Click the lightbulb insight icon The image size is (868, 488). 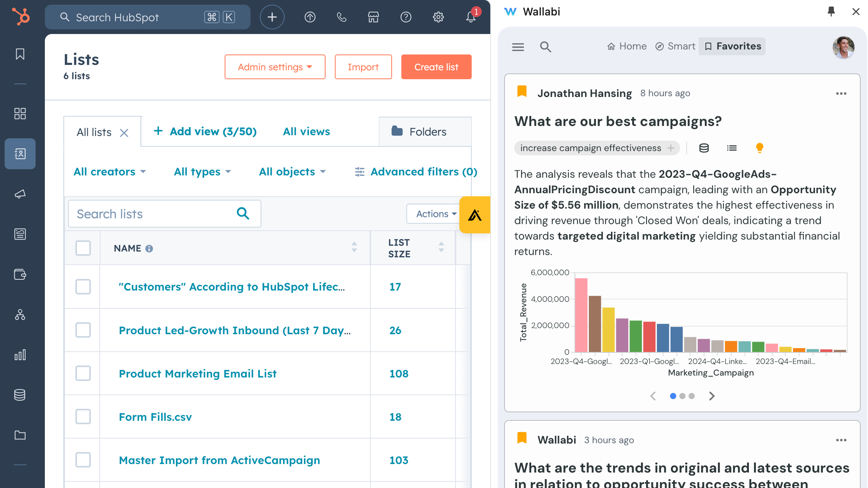[759, 148]
